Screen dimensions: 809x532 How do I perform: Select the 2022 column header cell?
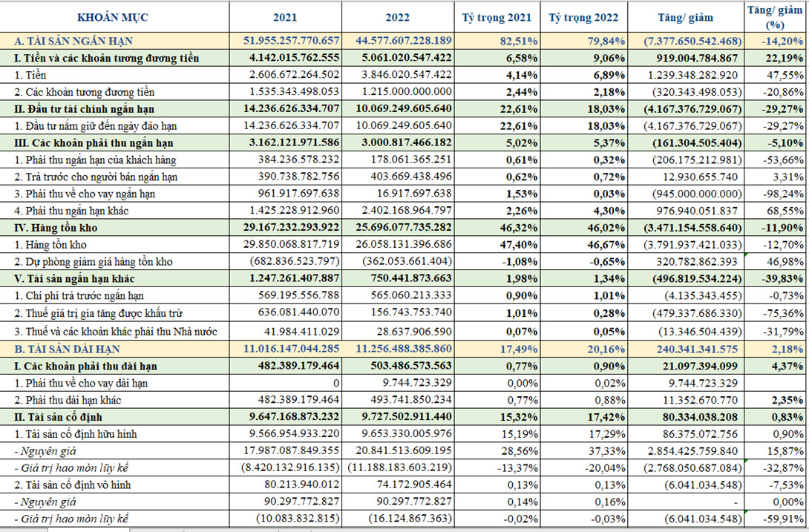tap(398, 16)
